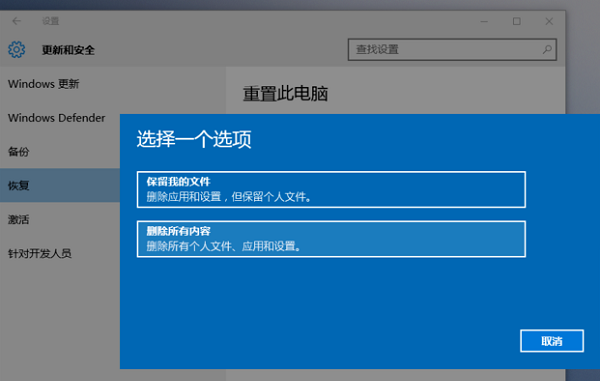Click the settings gear icon
Image resolution: width=600 pixels, height=381 pixels.
[x=17, y=50]
